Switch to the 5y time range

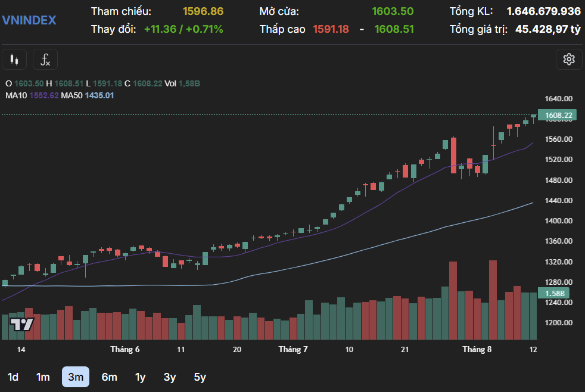200,377
